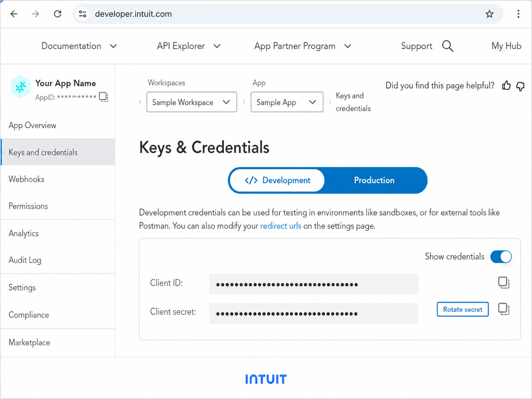
Task: Click the Client secret masked field
Action: click(x=313, y=313)
